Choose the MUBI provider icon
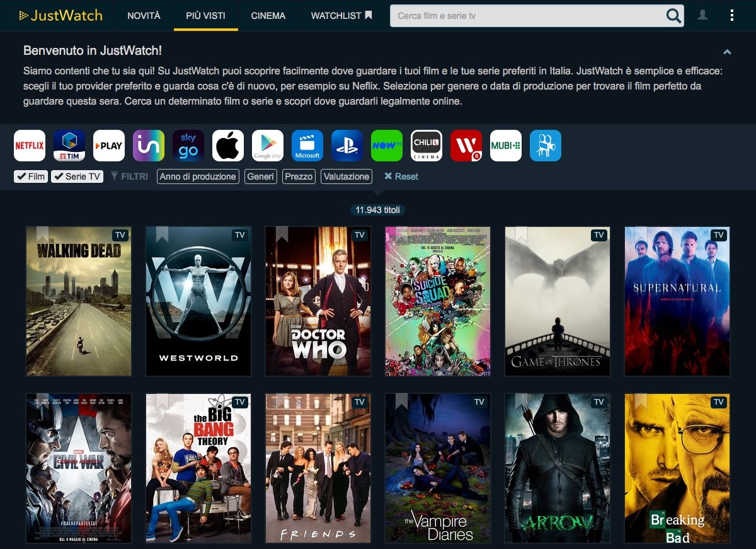Viewport: 756px width, 549px height. (x=506, y=146)
